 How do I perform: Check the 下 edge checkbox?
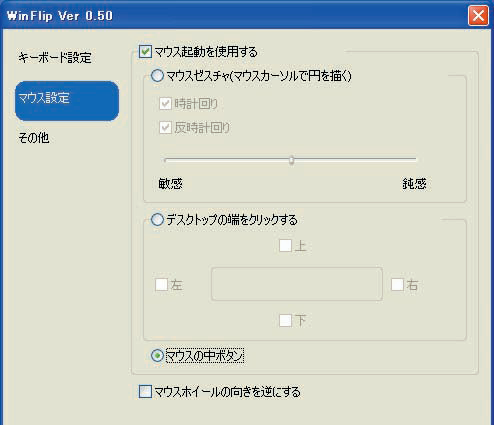285,321
